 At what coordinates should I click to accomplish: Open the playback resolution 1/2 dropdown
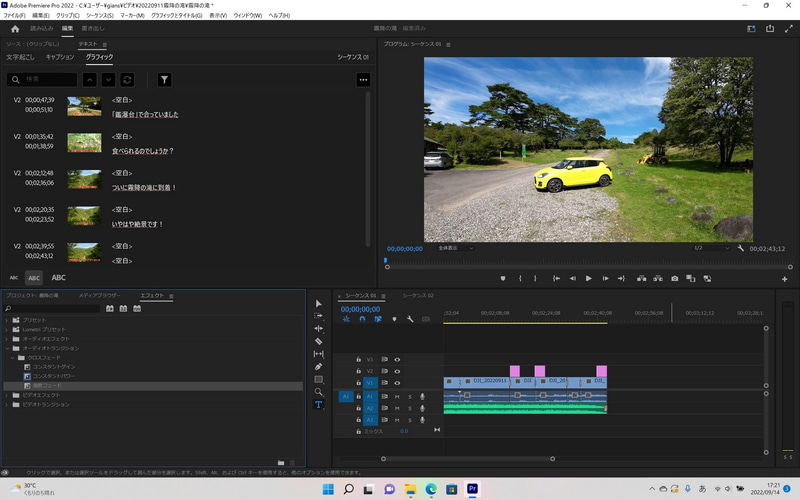(x=714, y=247)
